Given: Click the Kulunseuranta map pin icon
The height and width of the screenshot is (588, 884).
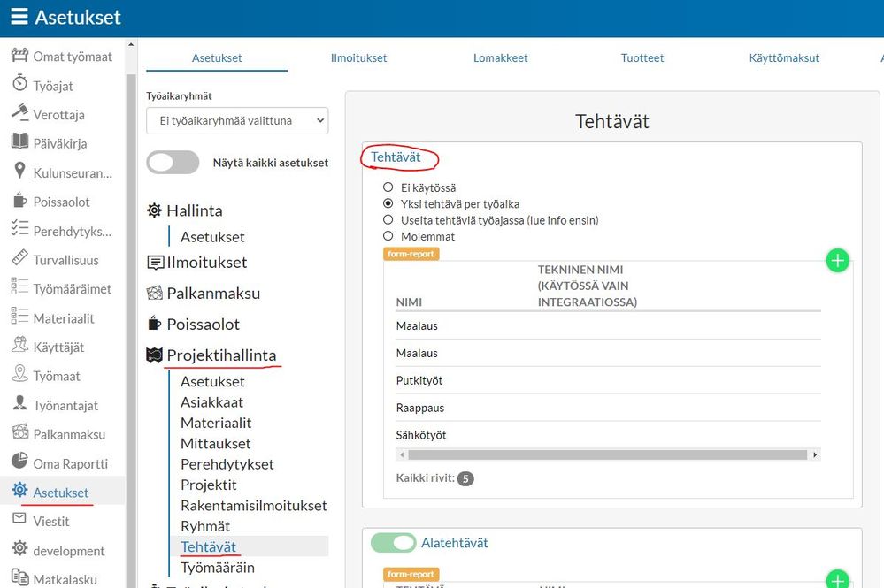Looking at the screenshot, I should 19,170.
